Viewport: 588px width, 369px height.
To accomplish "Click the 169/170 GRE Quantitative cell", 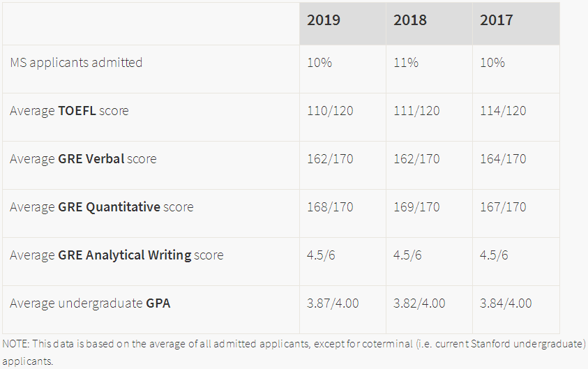I will (416, 207).
